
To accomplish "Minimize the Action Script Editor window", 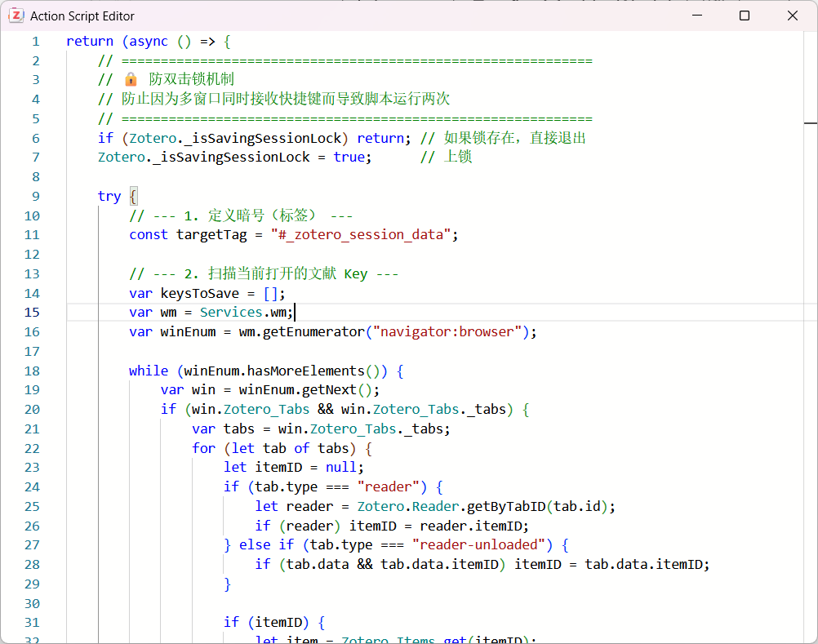I will (x=696, y=16).
